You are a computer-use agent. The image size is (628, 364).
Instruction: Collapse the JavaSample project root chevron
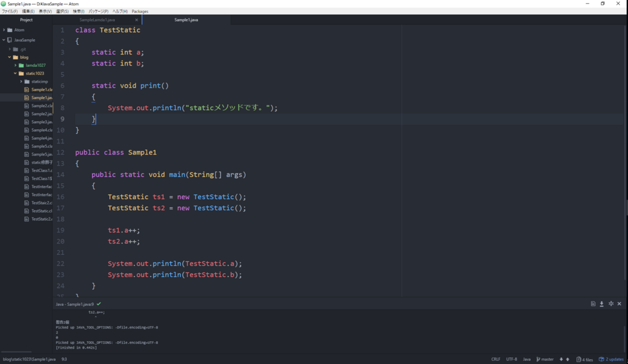[x=4, y=40]
